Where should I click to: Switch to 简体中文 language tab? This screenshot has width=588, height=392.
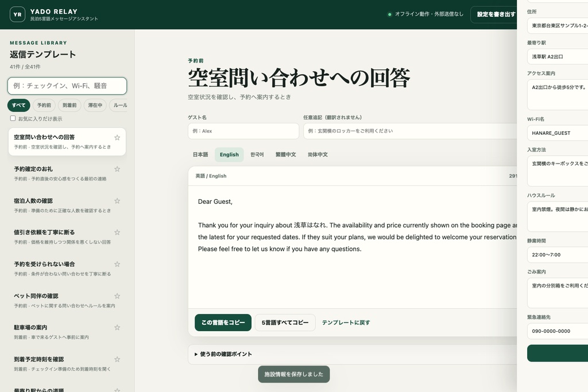point(318,154)
